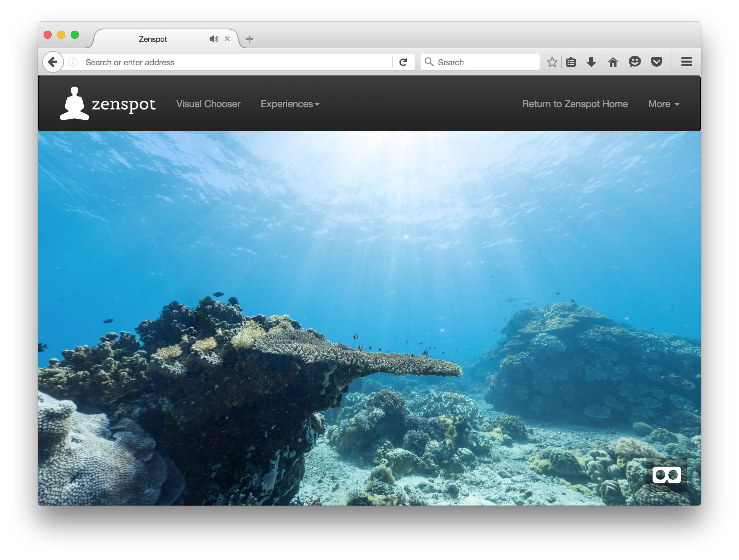Viewport: 739px width, 560px height.
Task: Open the Visual Chooser page
Action: pyautogui.click(x=208, y=104)
